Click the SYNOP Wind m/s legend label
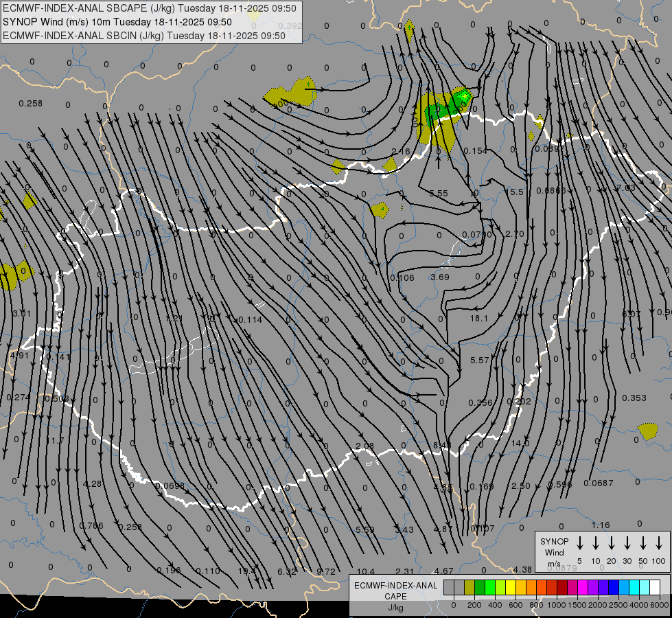 (x=554, y=552)
